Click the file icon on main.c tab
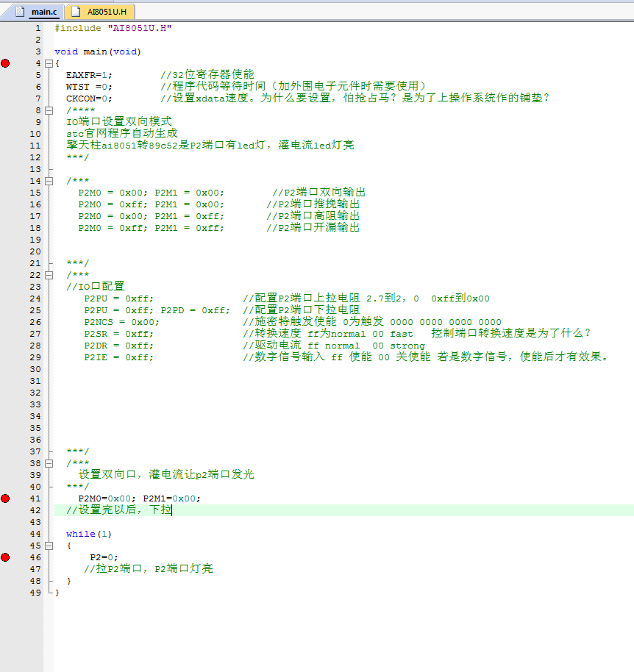Viewport: 634px width, 672px height. 19,12
